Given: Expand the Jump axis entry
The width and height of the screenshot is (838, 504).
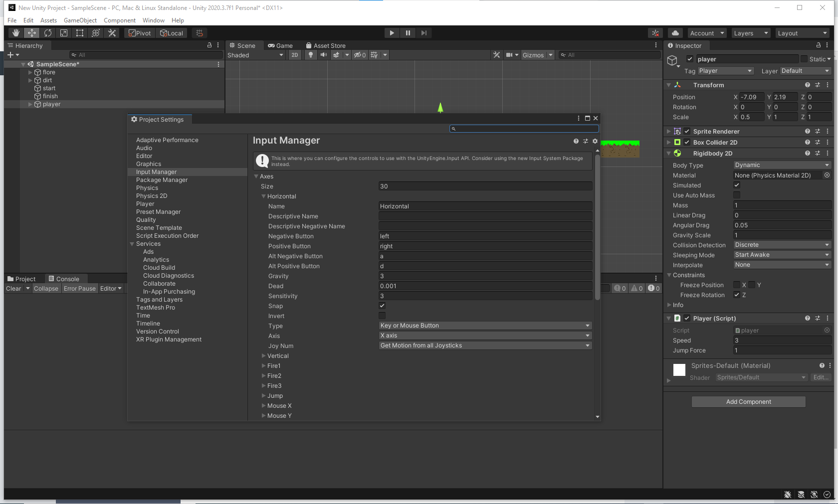Looking at the screenshot, I should (x=263, y=396).
